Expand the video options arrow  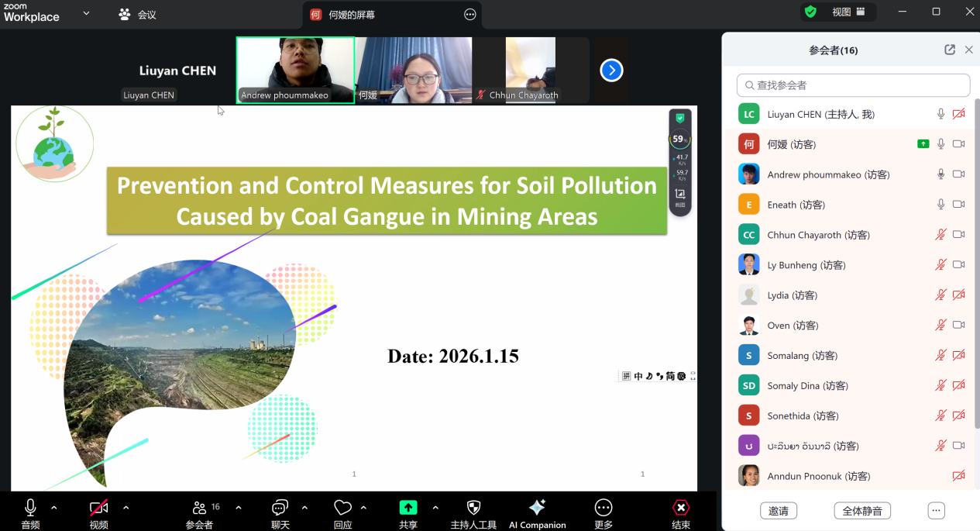point(126,508)
